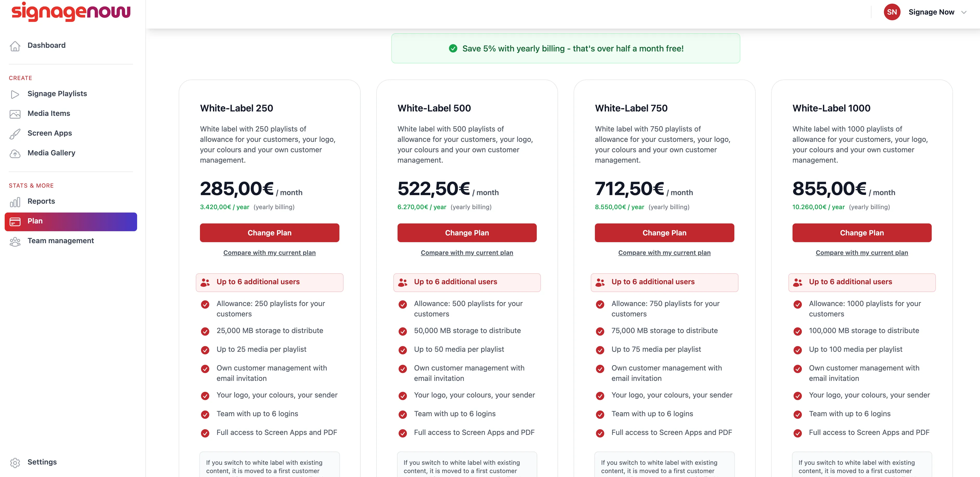Open Signage Playlists via its play icon

coord(15,94)
